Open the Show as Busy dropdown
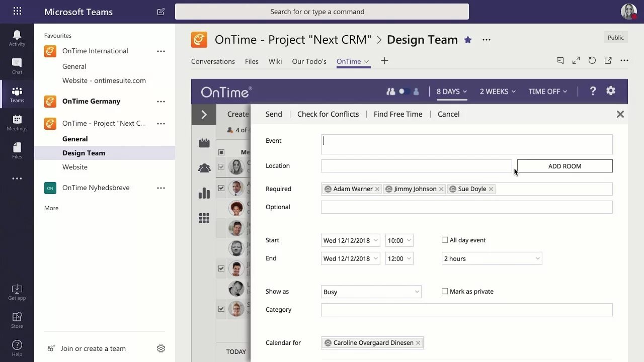 click(371, 292)
